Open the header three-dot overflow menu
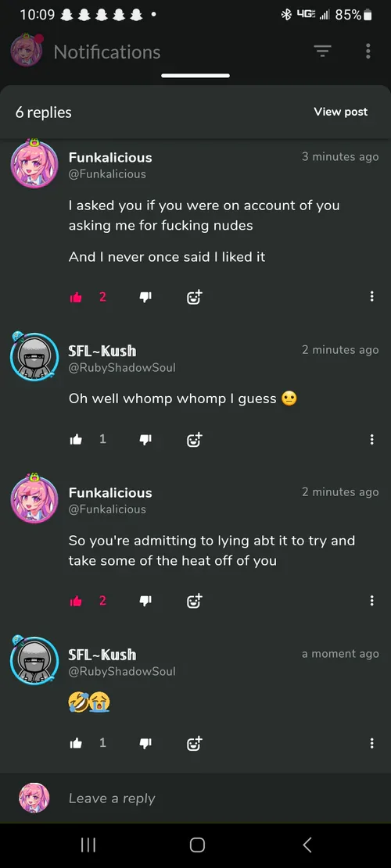391x868 pixels. tap(368, 52)
